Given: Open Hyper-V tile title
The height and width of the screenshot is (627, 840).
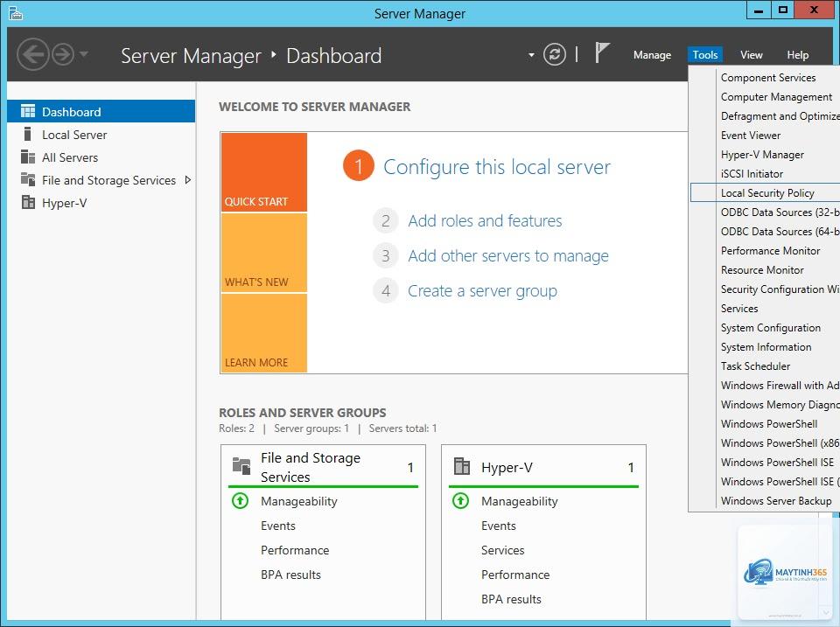Looking at the screenshot, I should 507,468.
